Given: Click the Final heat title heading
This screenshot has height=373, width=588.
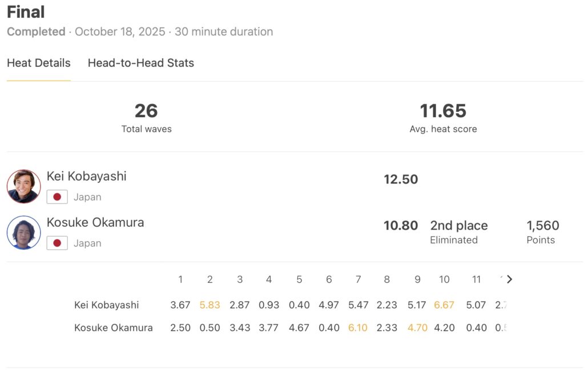Looking at the screenshot, I should [26, 12].
